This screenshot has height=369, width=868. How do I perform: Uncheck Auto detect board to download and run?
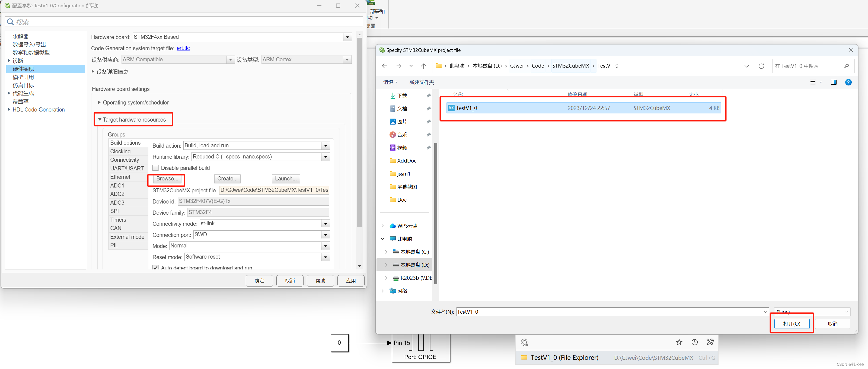(156, 268)
